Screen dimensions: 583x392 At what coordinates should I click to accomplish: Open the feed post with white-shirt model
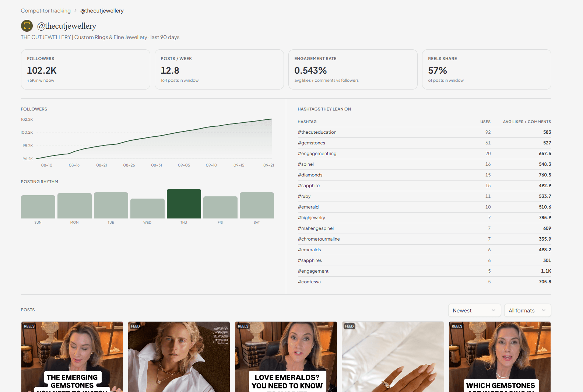tap(179, 357)
